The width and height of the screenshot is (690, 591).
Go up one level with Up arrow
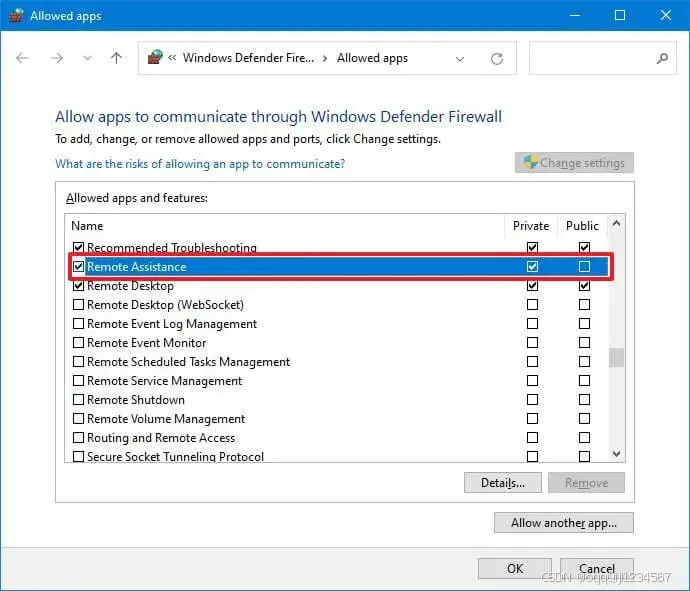coord(116,58)
